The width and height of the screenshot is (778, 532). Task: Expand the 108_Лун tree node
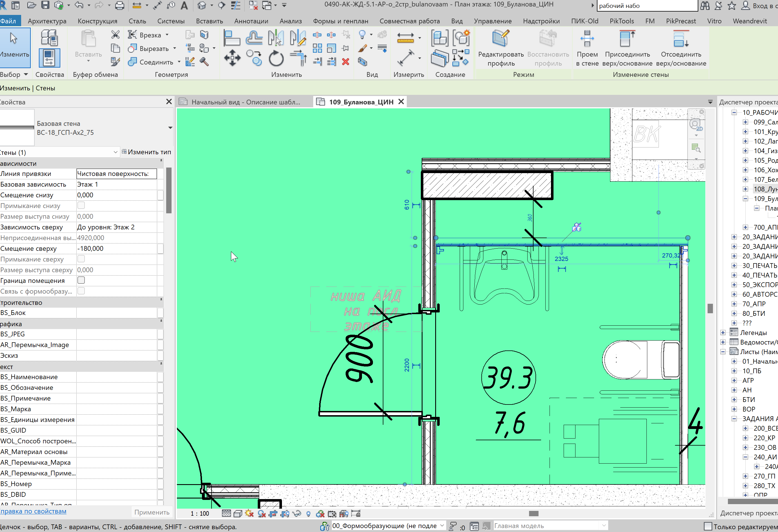click(745, 189)
